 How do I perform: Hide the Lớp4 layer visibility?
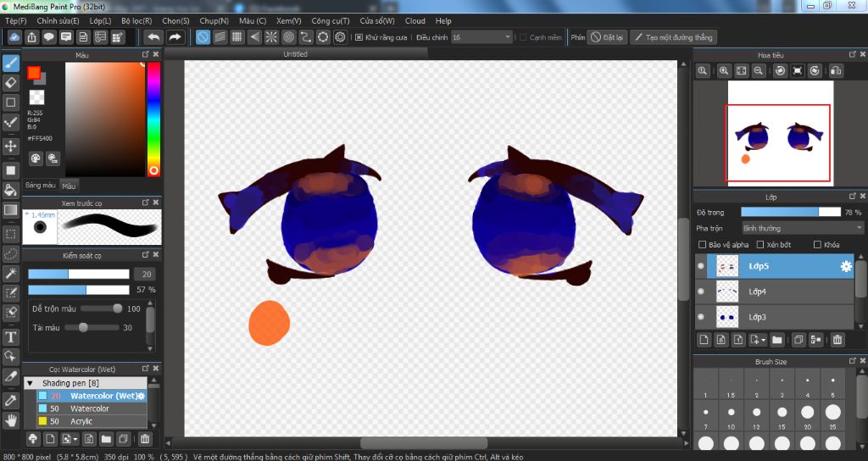701,292
